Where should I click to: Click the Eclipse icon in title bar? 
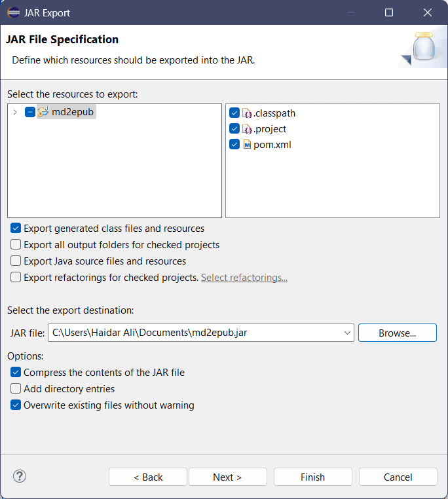(13, 12)
